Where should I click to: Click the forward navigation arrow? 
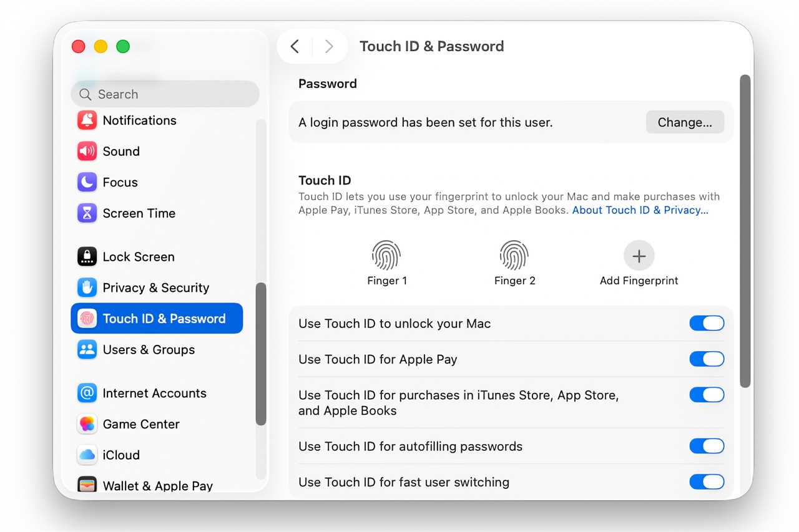point(329,46)
